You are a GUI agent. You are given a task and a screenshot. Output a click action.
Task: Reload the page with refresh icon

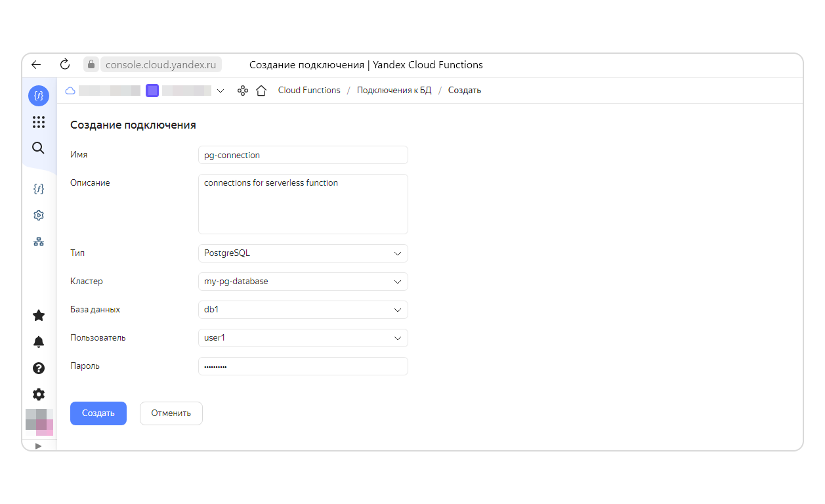[64, 64]
